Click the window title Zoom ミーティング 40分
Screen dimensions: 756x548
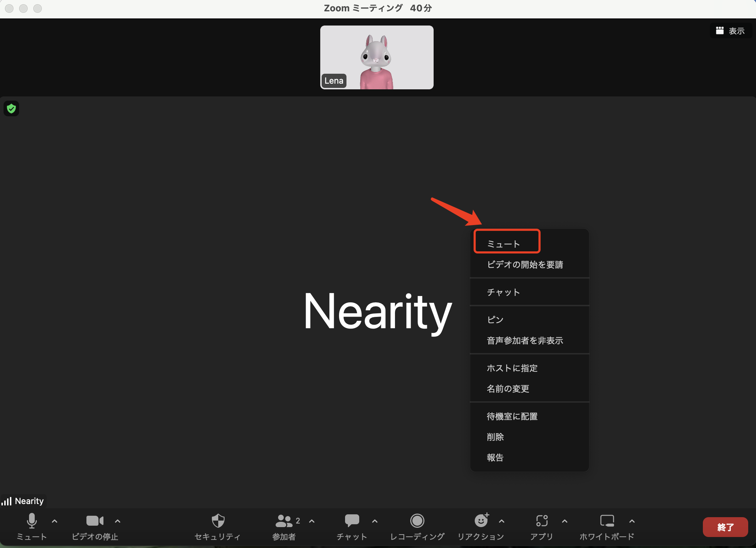pyautogui.click(x=378, y=8)
